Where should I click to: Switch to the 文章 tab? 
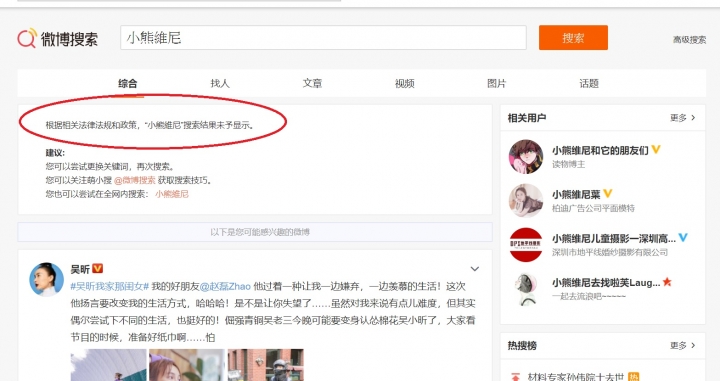pos(312,84)
